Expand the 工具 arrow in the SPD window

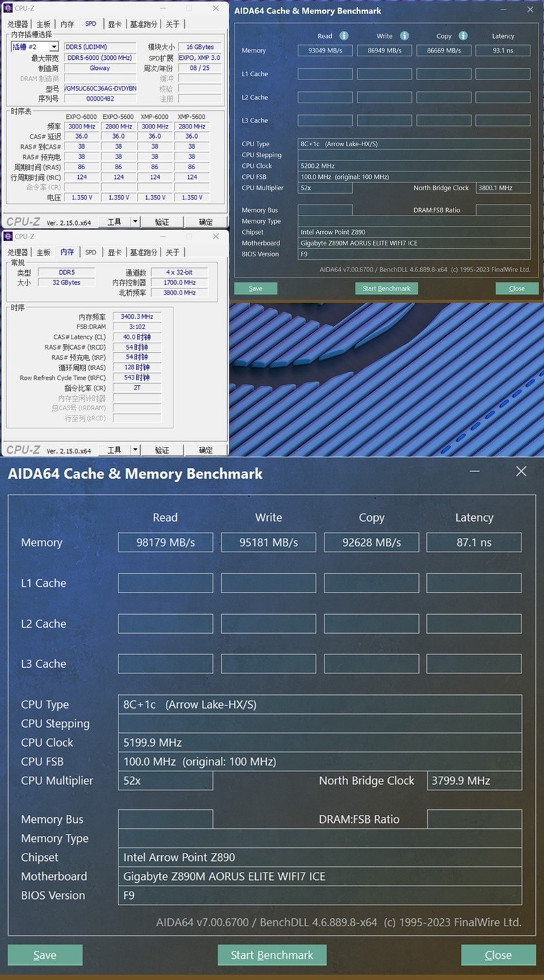(x=135, y=222)
